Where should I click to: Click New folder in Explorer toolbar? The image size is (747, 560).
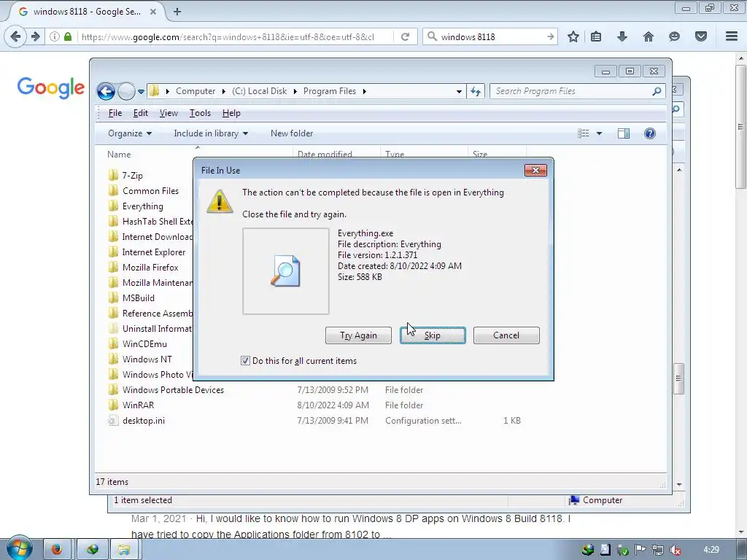coord(292,133)
